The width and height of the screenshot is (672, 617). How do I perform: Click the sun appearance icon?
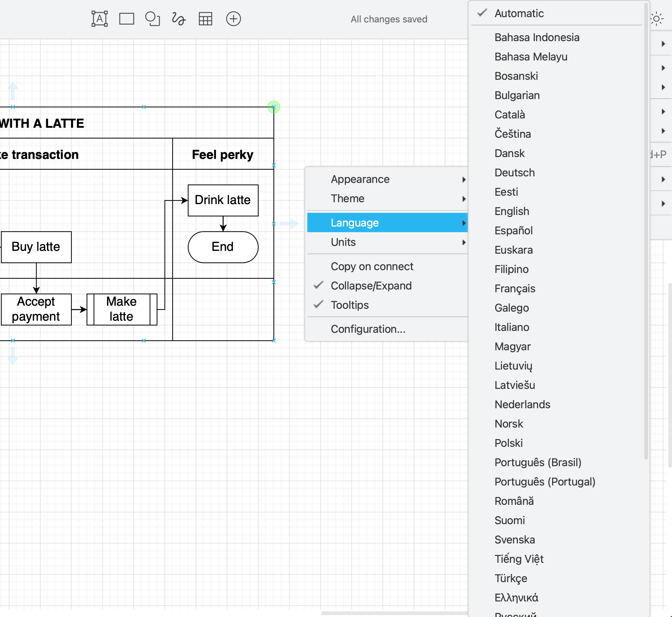pos(656,19)
